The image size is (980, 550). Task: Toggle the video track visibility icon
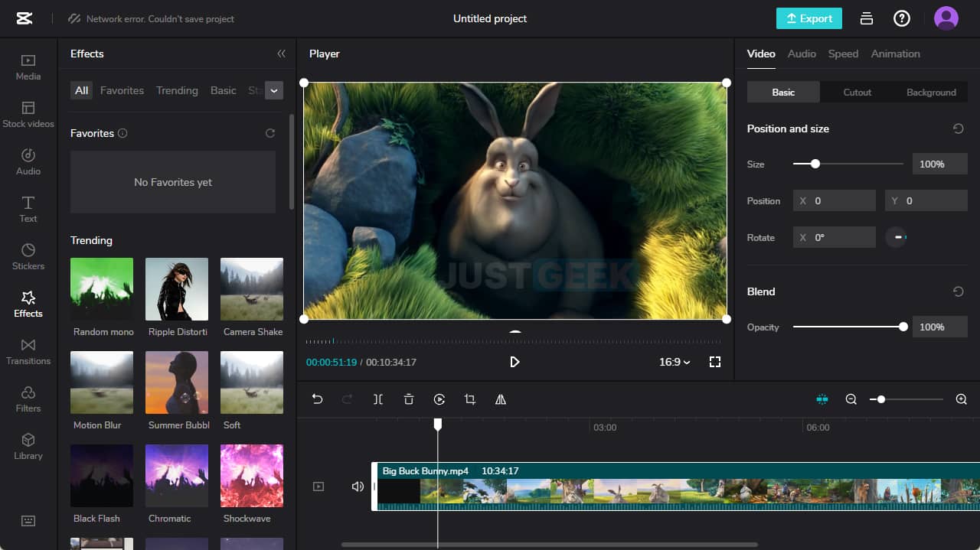[318, 487]
